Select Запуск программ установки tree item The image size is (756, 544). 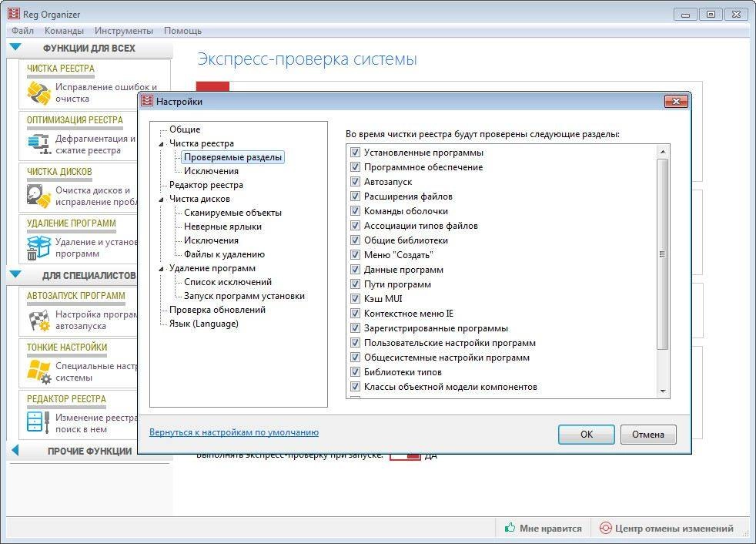pos(244,296)
